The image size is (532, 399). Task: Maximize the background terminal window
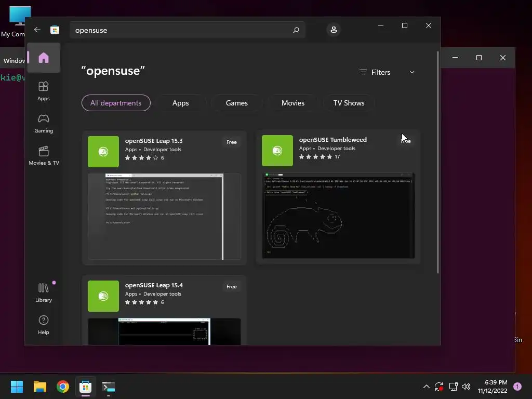[478, 58]
